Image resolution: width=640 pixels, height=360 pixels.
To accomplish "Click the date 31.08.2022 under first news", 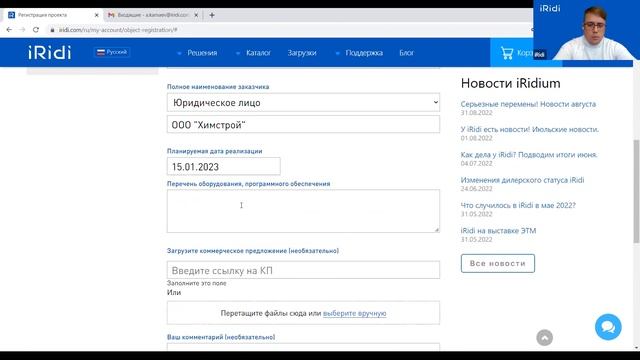I will pyautogui.click(x=476, y=113).
